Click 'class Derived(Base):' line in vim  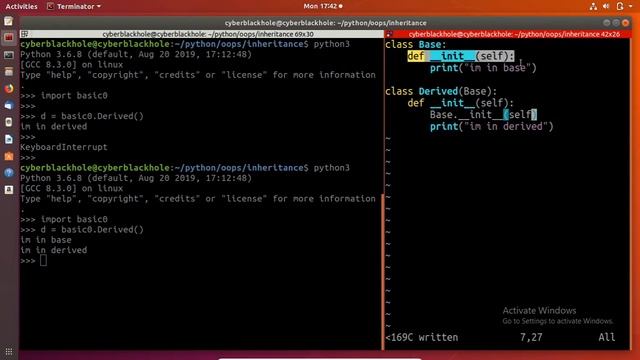[x=441, y=91]
